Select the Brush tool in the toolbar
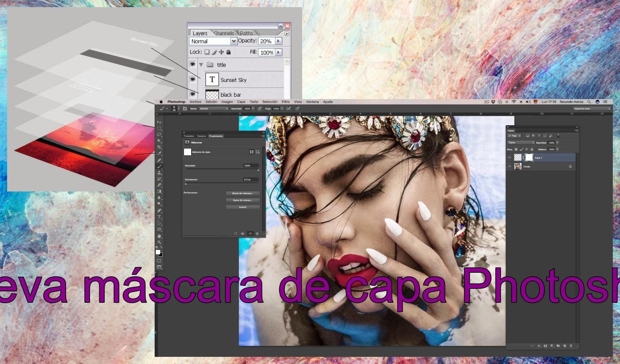 (x=159, y=166)
